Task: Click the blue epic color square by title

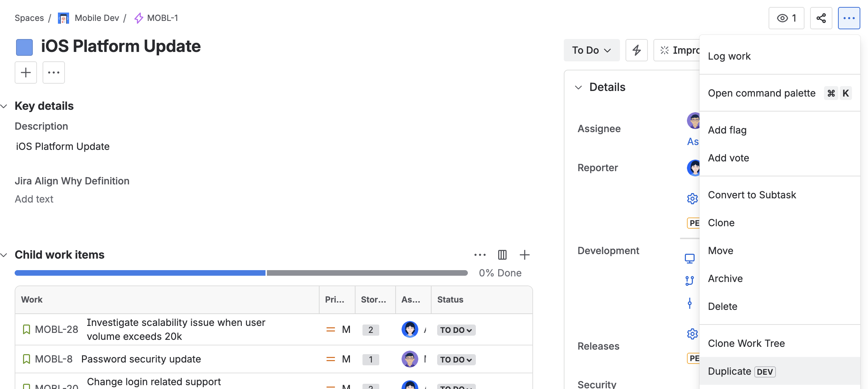Action: (24, 47)
